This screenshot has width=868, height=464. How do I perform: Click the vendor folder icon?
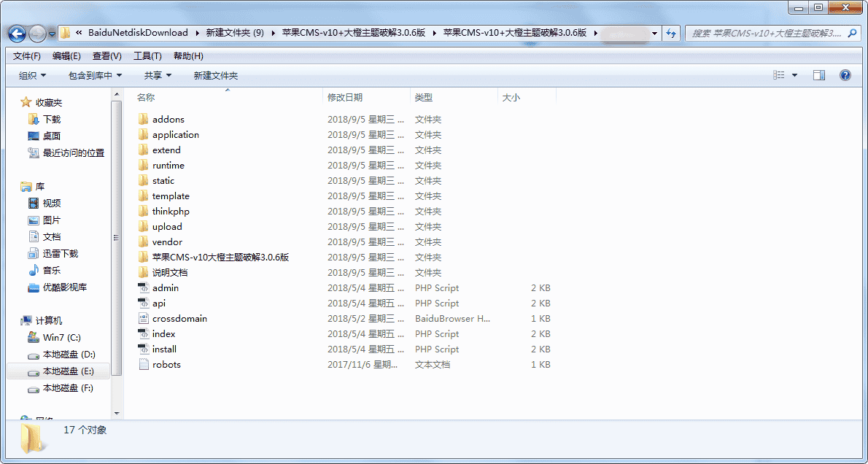[144, 242]
